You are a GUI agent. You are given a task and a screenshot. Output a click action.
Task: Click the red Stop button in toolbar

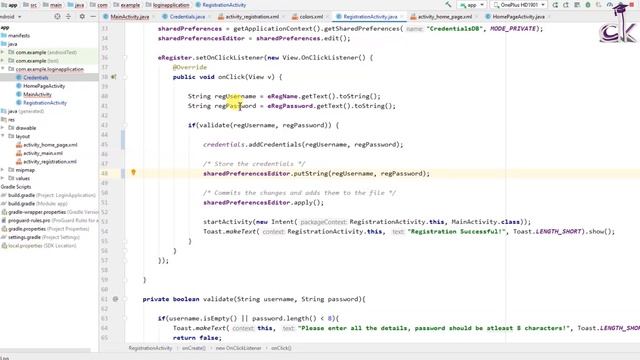pos(632,5)
